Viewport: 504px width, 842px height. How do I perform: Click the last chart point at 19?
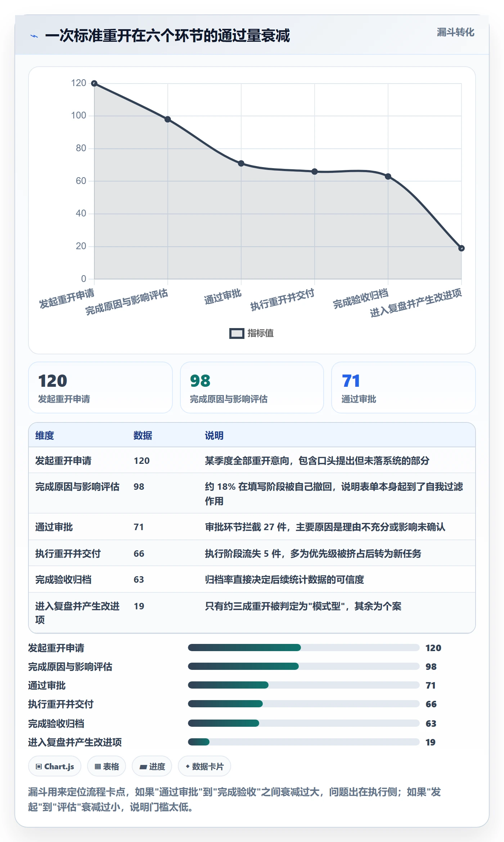(462, 248)
